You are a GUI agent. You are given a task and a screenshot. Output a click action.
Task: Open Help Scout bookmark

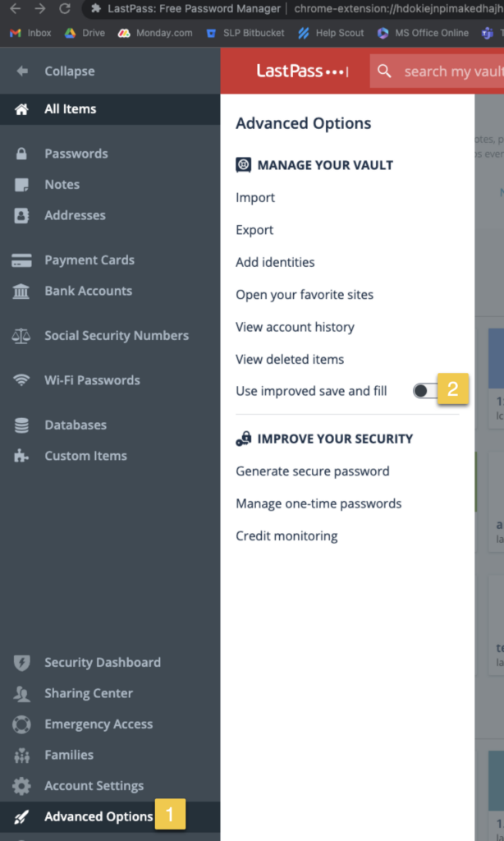click(x=332, y=33)
